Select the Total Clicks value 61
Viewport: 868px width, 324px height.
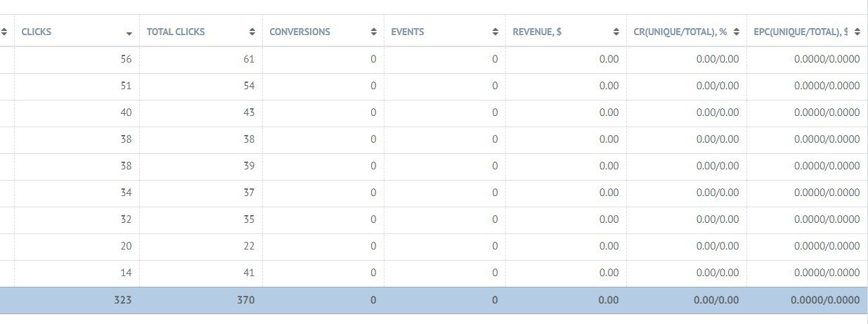[x=249, y=59]
